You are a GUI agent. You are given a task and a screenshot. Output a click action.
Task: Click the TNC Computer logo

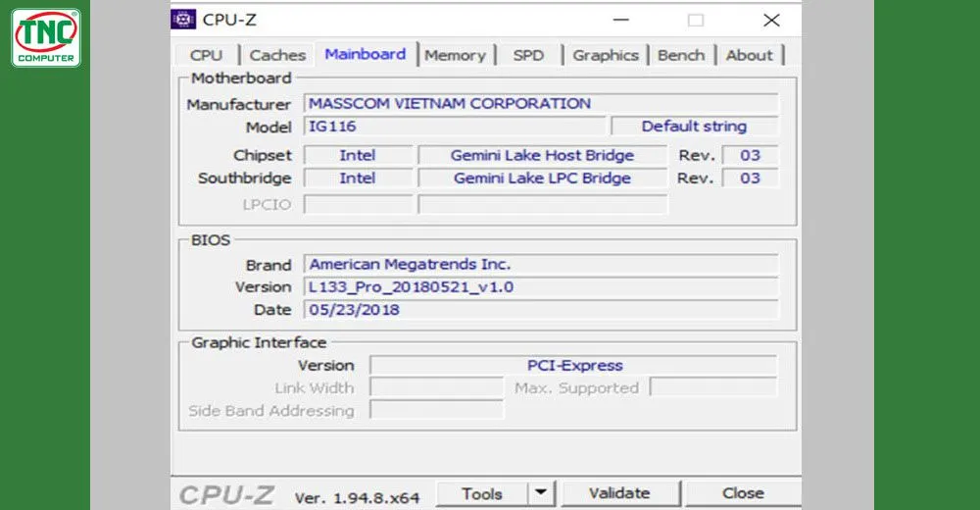(x=46, y=38)
